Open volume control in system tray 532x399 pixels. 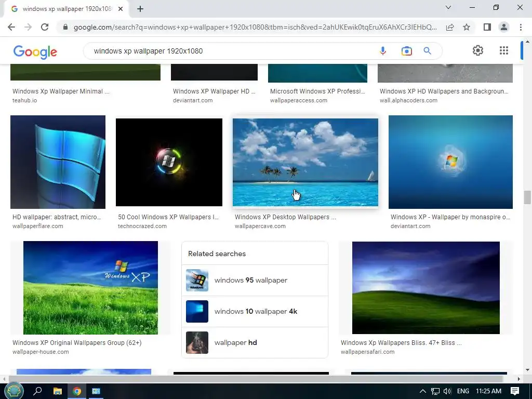click(x=447, y=391)
